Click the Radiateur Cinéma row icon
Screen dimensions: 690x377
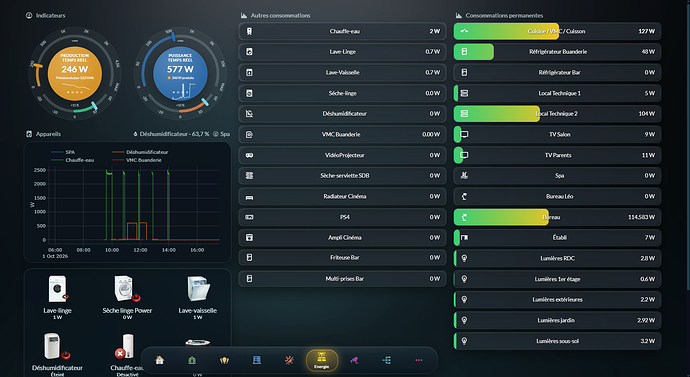[x=250, y=197]
